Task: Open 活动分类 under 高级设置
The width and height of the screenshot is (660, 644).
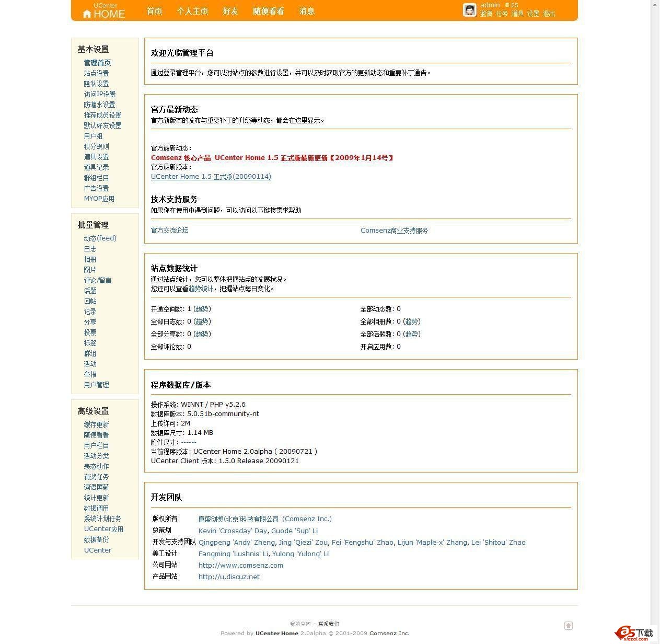Action: [x=96, y=456]
